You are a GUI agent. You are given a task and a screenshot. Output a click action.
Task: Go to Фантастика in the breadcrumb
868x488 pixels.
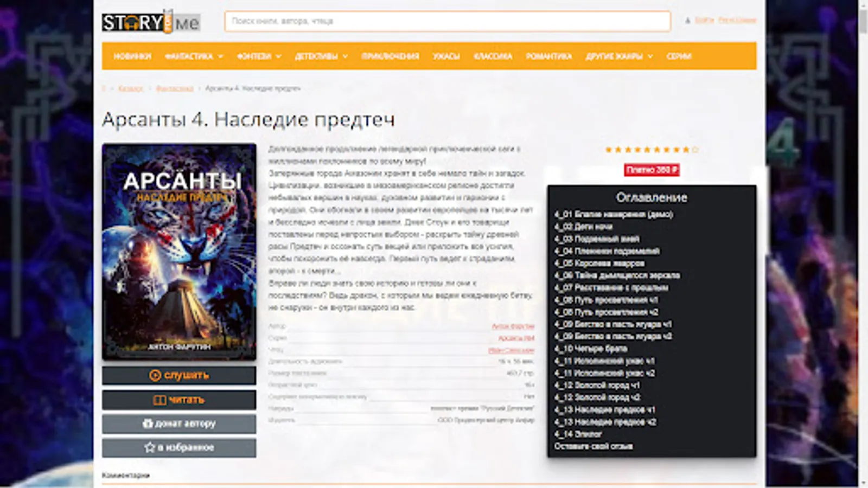pyautogui.click(x=175, y=88)
